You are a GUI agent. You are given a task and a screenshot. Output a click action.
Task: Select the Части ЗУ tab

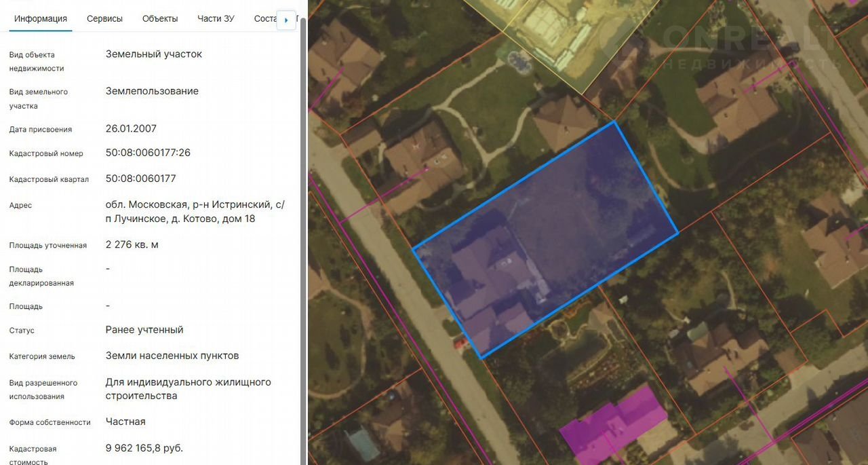(216, 19)
